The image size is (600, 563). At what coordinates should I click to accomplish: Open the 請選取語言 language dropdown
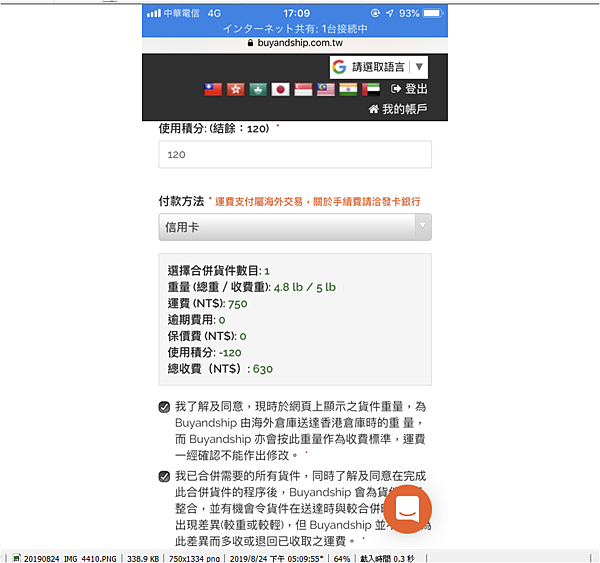coord(379,67)
